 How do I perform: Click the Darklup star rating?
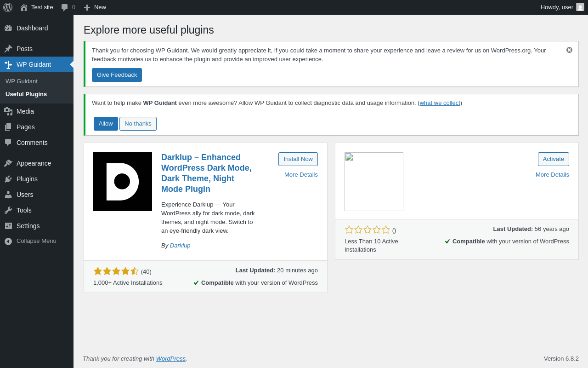click(x=116, y=271)
